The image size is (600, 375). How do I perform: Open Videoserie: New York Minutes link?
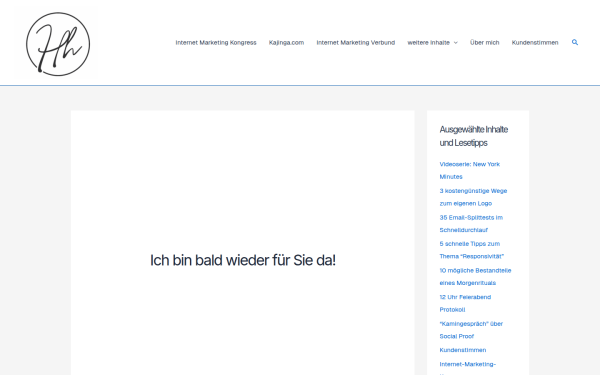470,170
